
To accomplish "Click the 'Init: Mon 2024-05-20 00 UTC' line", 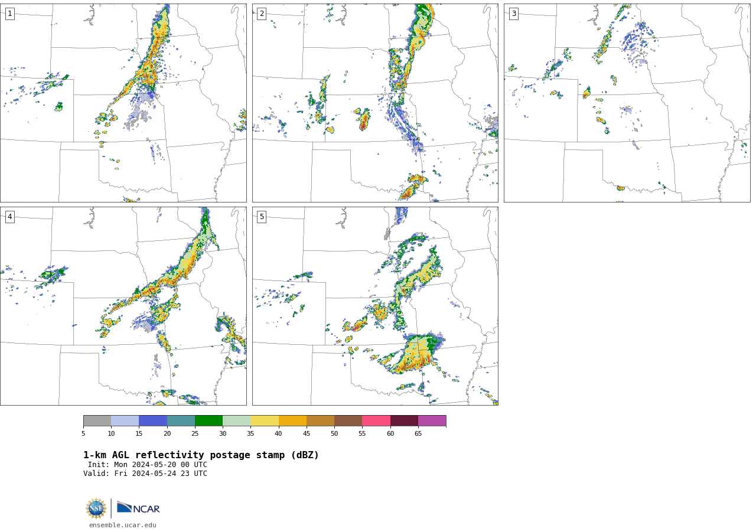I will pos(148,465).
